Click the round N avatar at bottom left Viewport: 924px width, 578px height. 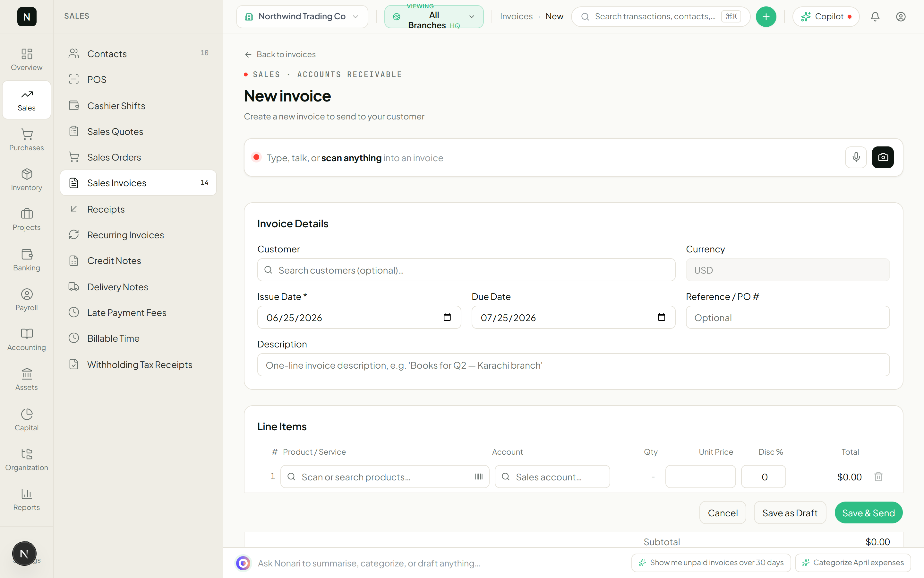[24, 553]
